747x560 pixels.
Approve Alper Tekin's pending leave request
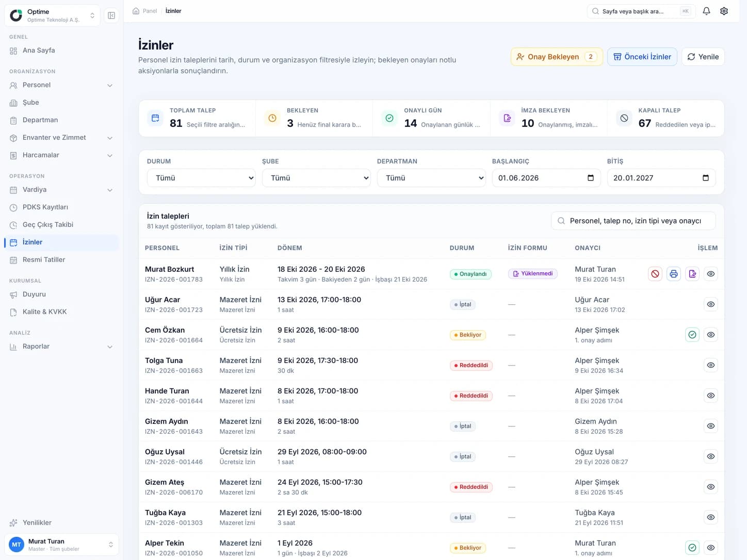click(692, 548)
